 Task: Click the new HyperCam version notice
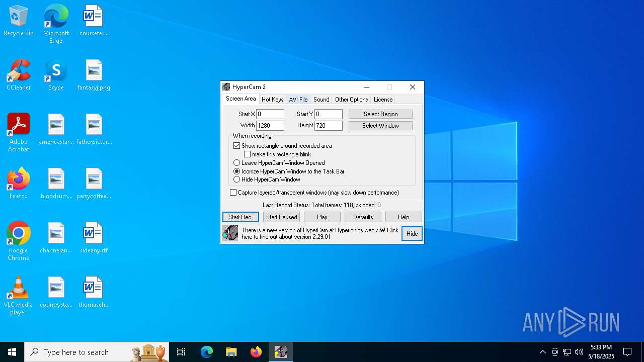tap(320, 233)
